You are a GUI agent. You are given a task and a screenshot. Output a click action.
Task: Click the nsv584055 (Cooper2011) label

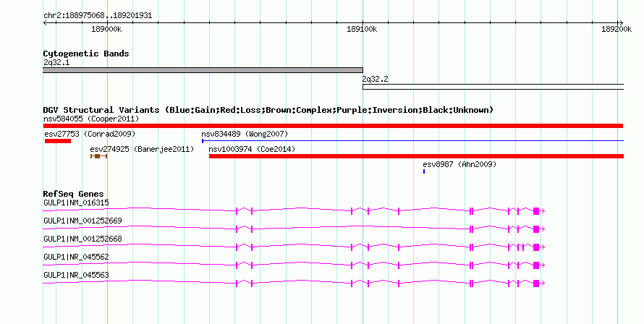point(91,119)
